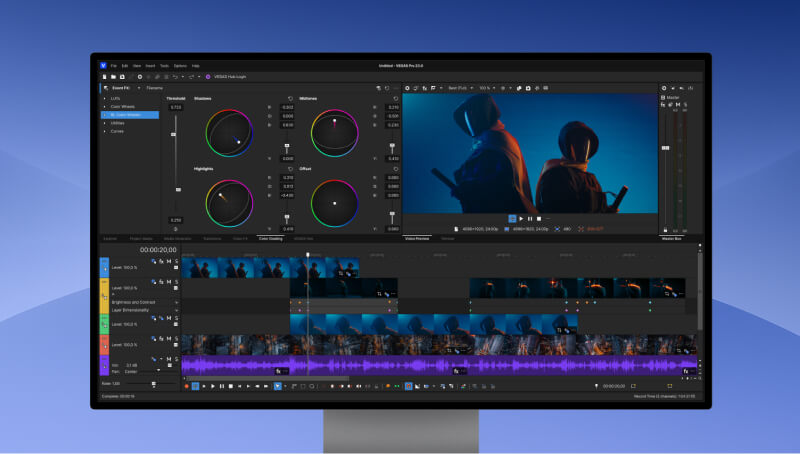Stop the video preview

click(539, 219)
